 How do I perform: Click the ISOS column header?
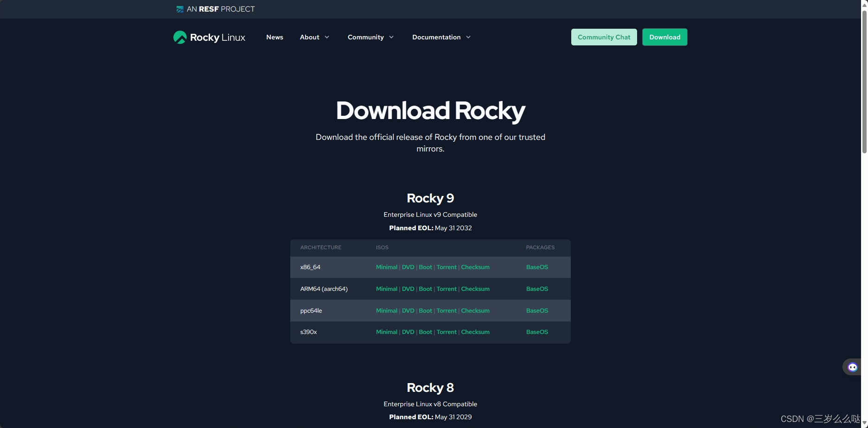pyautogui.click(x=382, y=247)
